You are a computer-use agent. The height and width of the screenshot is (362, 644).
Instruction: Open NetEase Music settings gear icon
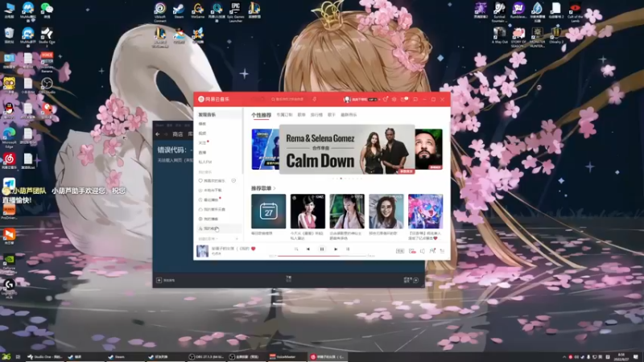click(x=394, y=99)
